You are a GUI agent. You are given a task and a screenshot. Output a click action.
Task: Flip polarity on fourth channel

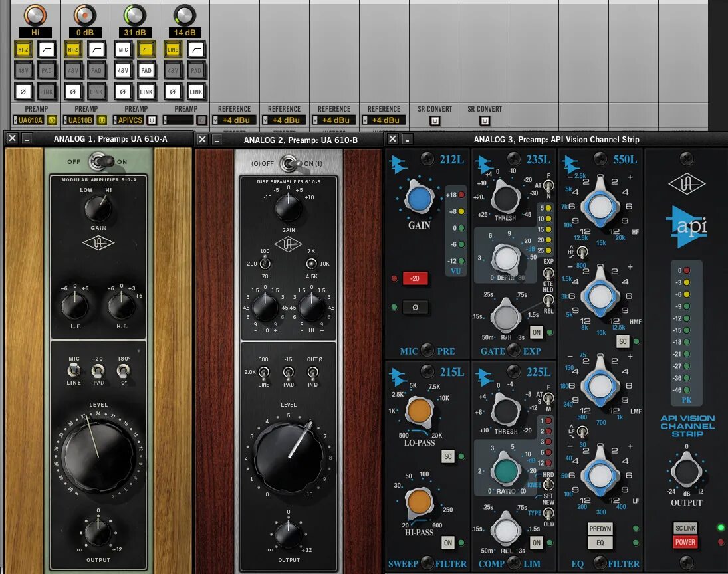pos(173,92)
